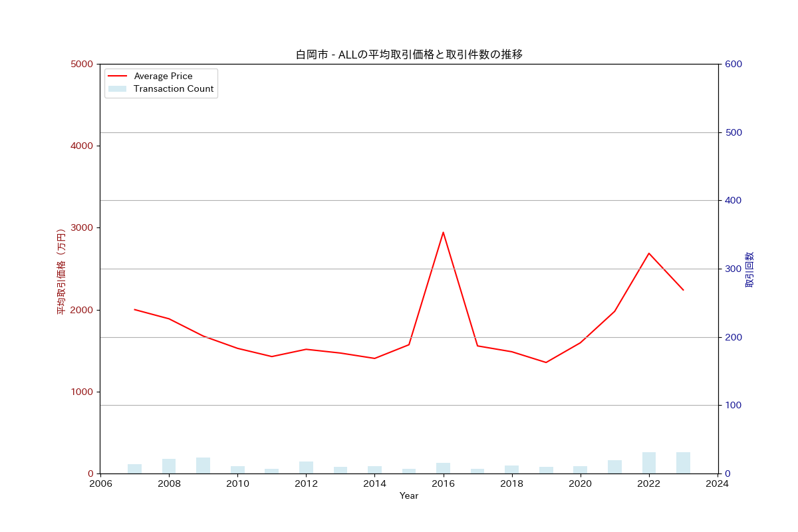The image size is (798, 532).
Task: Click the red line's starting point at 2007
Action: [134, 309]
